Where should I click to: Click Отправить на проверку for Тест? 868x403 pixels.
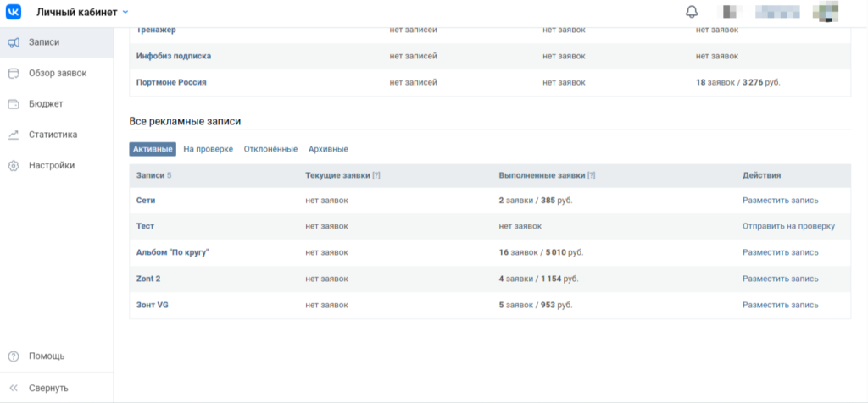click(788, 226)
